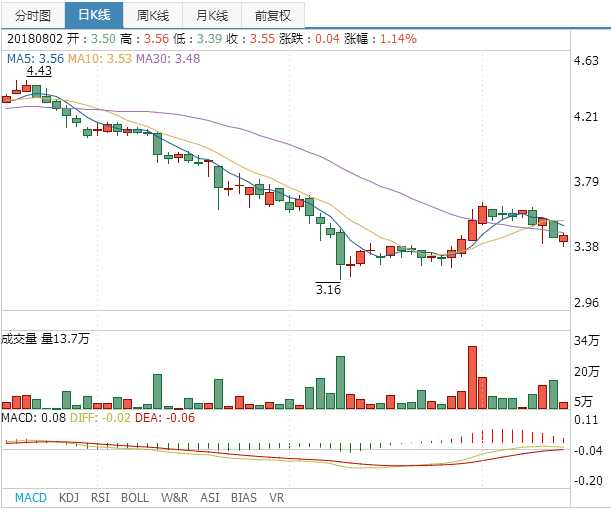The height and width of the screenshot is (513, 611).
Task: Switch to the 分时图 tab
Action: tap(33, 15)
